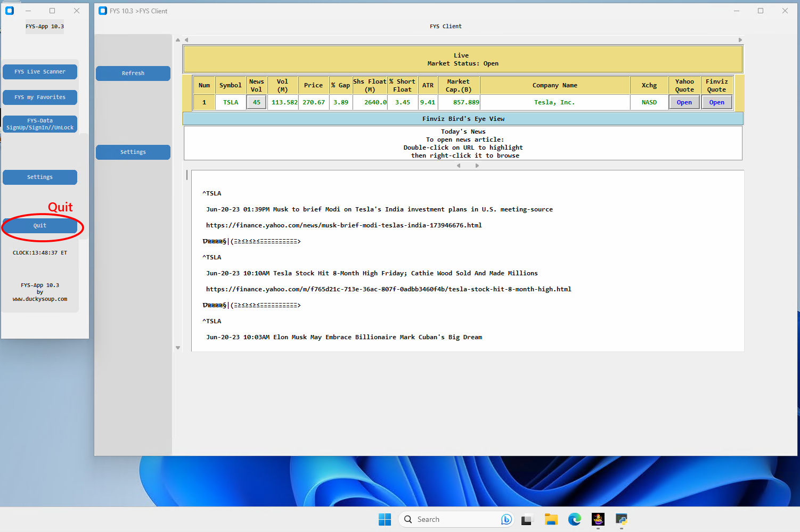Viewport: 800px width, 532px height.
Task: Click the taskbar Search box
Action: point(456,519)
